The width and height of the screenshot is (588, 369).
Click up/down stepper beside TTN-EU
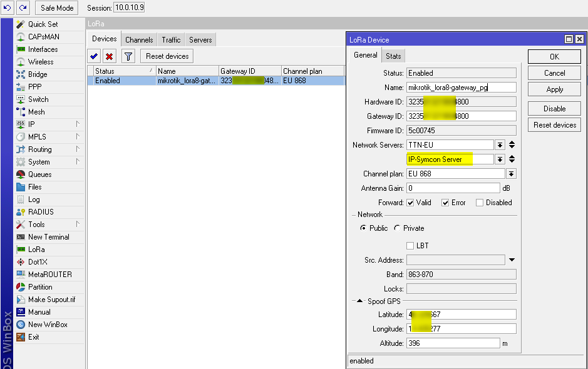click(512, 145)
